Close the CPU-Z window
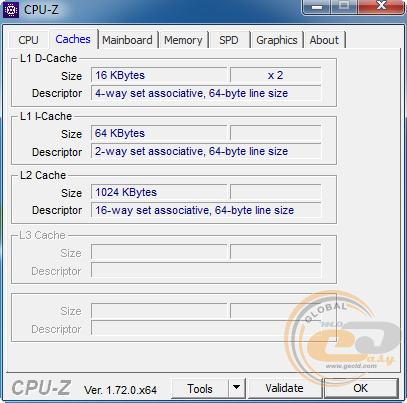 click(381, 7)
